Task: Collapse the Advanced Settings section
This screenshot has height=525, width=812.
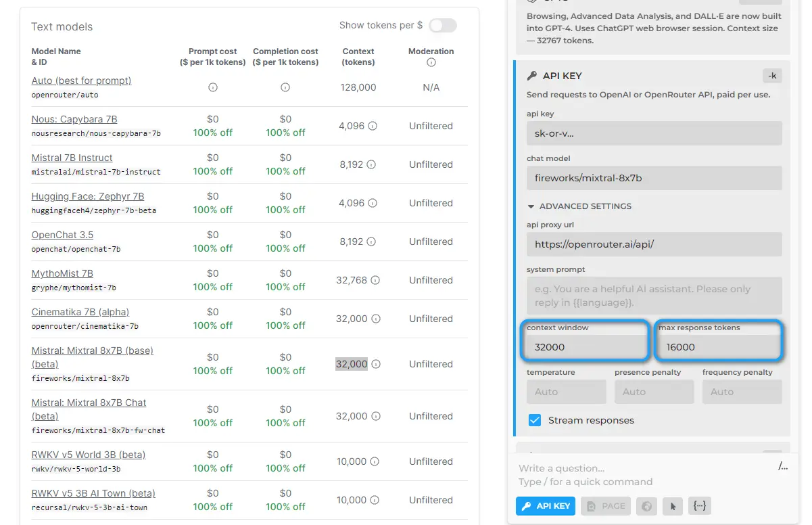Action: point(579,206)
